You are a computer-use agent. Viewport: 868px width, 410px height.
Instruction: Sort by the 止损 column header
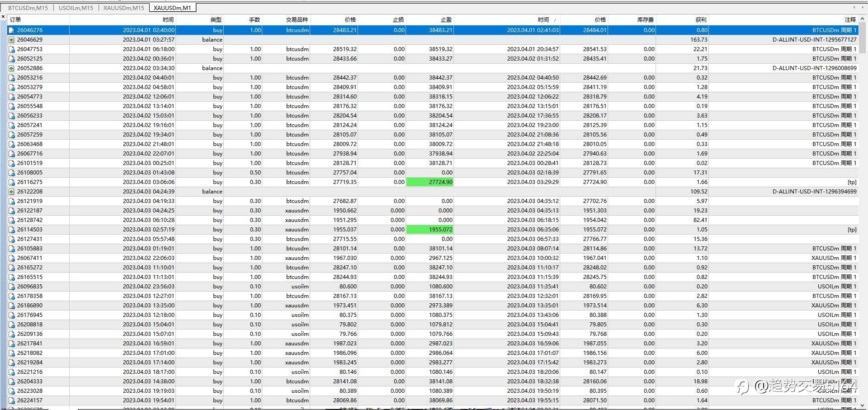(398, 19)
